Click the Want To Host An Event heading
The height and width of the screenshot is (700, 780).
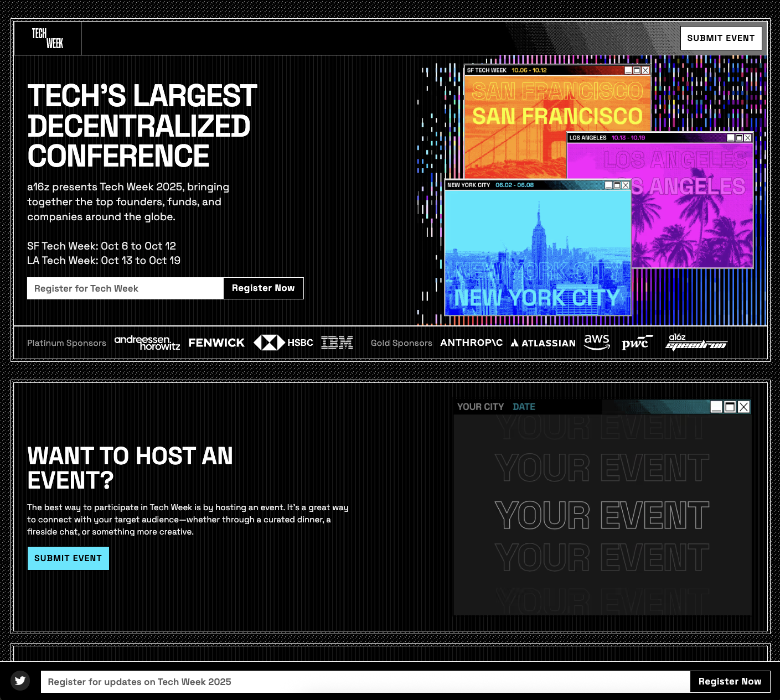point(130,468)
